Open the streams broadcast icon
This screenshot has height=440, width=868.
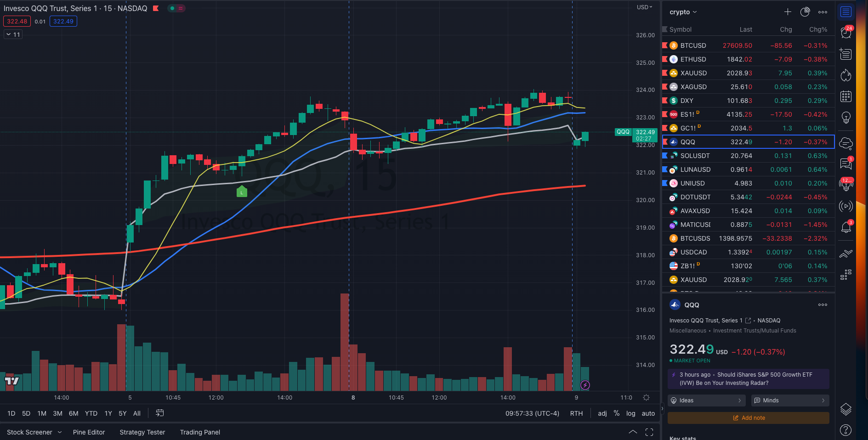(x=846, y=206)
